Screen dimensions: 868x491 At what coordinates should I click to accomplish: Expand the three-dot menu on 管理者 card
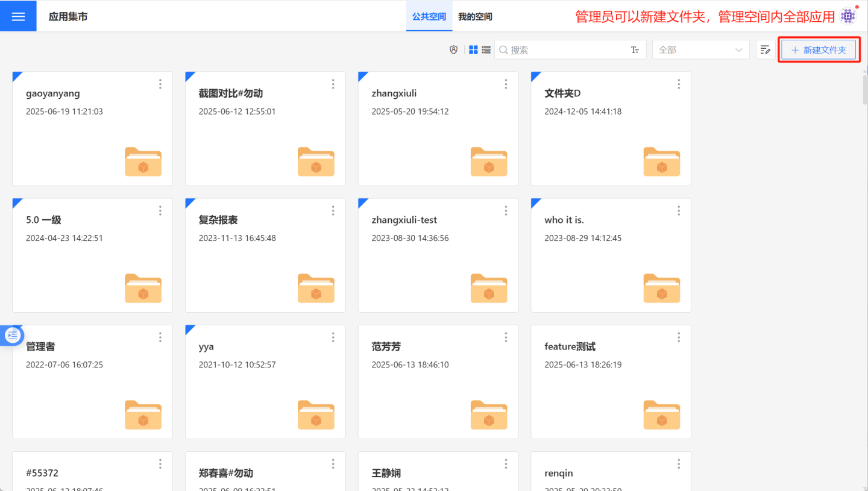click(x=160, y=337)
